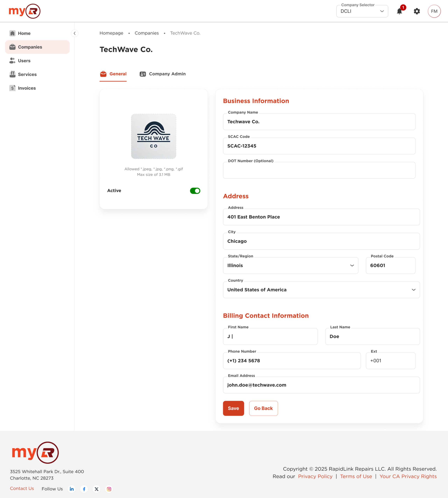Click the Tech Wave logo upload thumbnail
Image resolution: width=448 pixels, height=498 pixels.
pyautogui.click(x=154, y=136)
